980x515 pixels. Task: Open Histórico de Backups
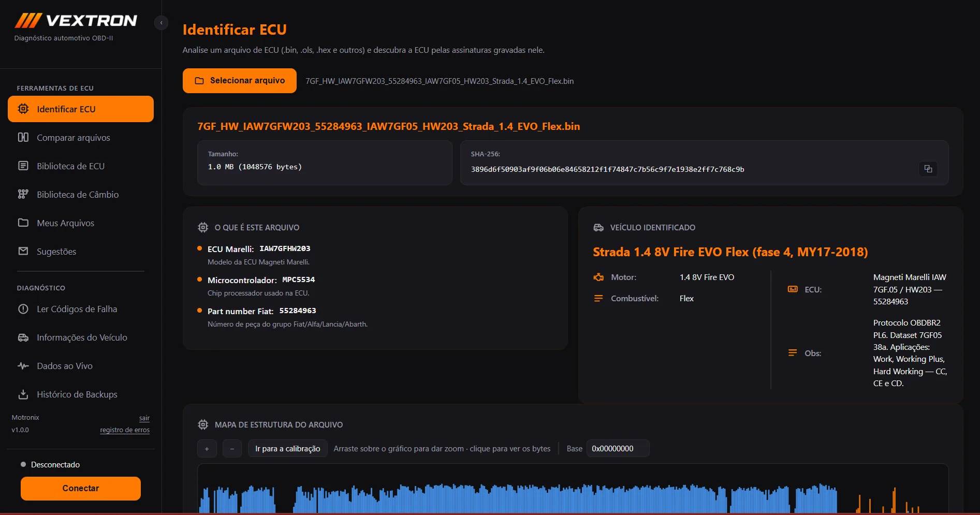[81, 394]
